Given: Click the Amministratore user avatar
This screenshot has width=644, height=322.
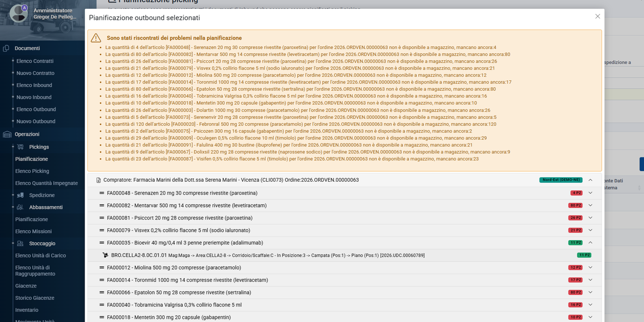Looking at the screenshot, I should (19, 13).
